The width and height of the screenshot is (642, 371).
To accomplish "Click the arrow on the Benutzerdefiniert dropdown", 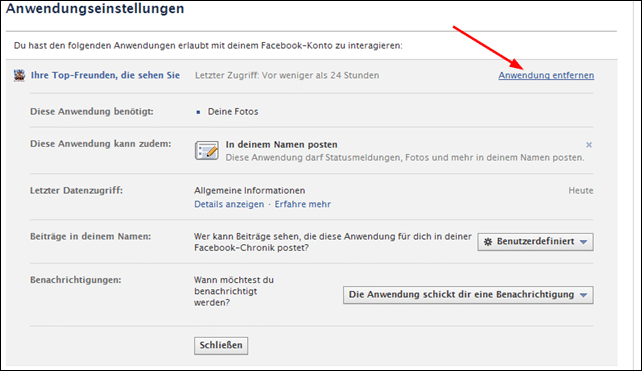I will [583, 242].
